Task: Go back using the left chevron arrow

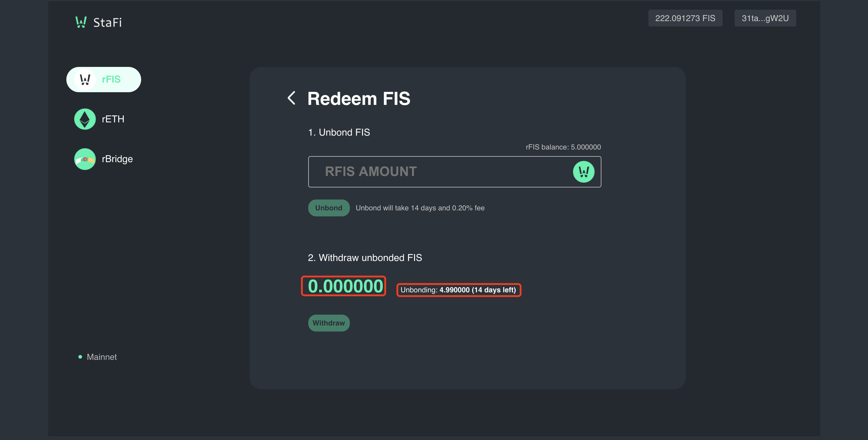Action: coord(291,98)
